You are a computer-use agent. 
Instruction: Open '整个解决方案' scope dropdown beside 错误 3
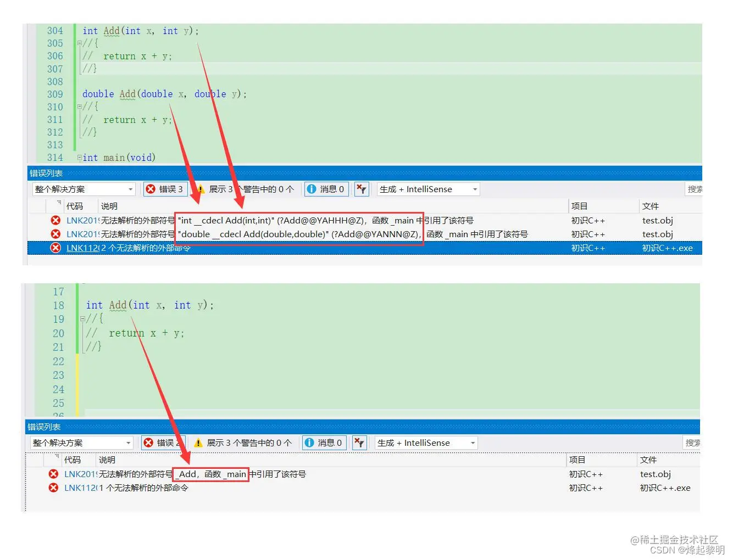(84, 189)
